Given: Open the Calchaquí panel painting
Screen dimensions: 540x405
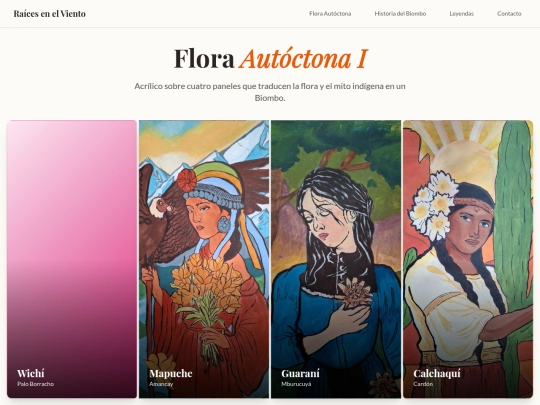Looking at the screenshot, I should 468,259.
